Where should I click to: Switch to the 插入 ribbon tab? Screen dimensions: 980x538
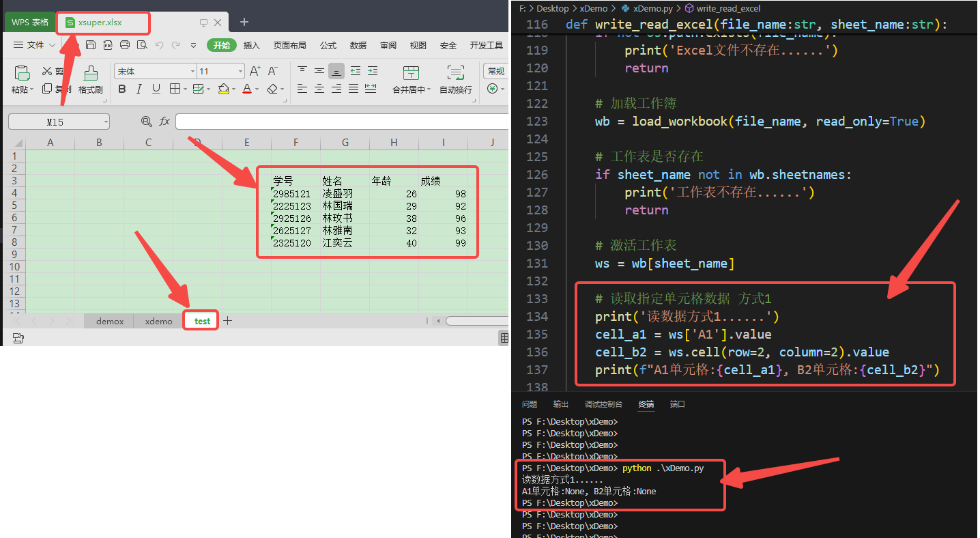point(252,45)
